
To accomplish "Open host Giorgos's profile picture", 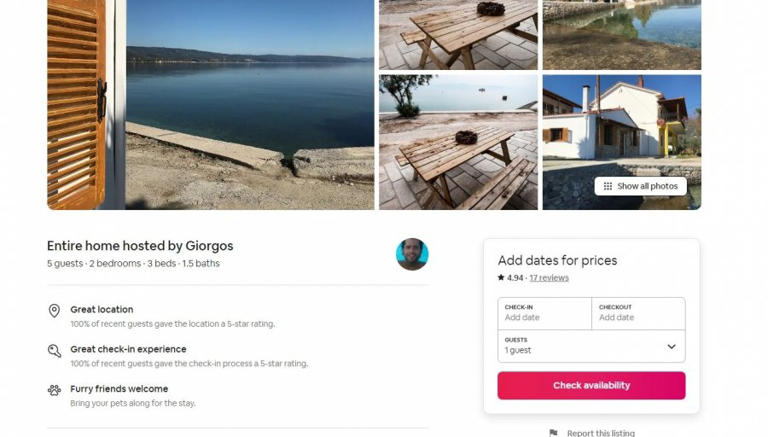I will pos(412,254).
